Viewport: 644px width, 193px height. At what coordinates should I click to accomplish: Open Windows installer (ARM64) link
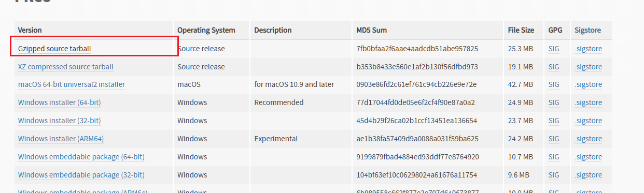61,139
